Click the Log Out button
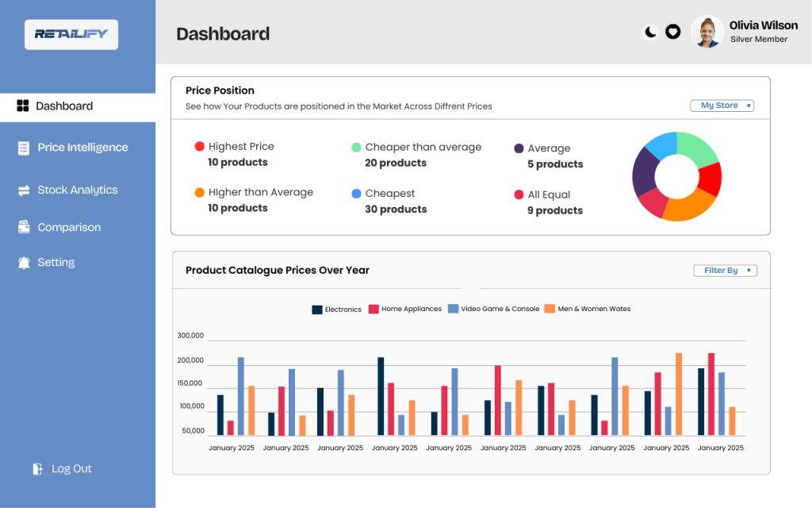This screenshot has height=508, width=812. click(62, 468)
